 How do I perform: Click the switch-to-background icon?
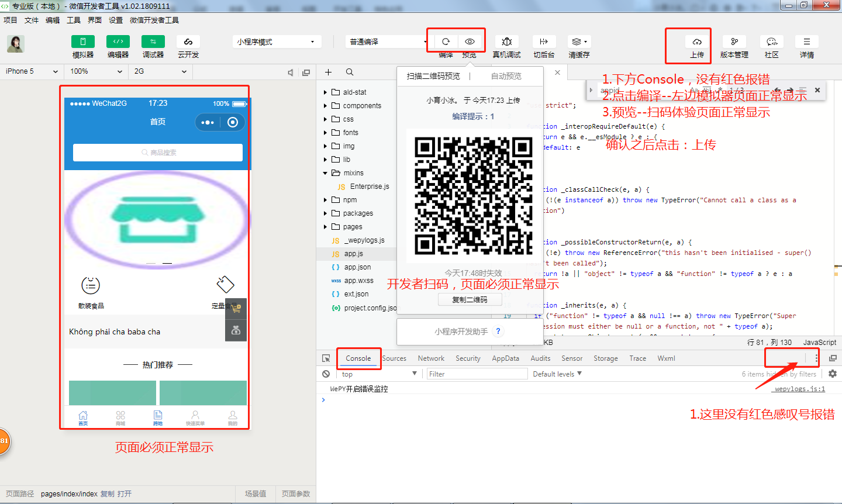tap(544, 42)
